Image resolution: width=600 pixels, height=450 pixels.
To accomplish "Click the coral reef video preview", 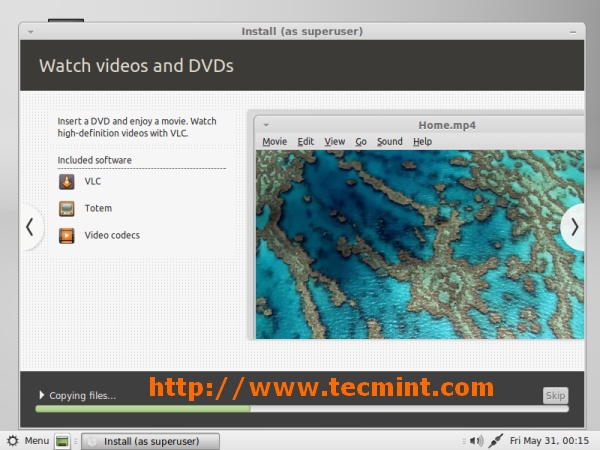I will [x=420, y=244].
